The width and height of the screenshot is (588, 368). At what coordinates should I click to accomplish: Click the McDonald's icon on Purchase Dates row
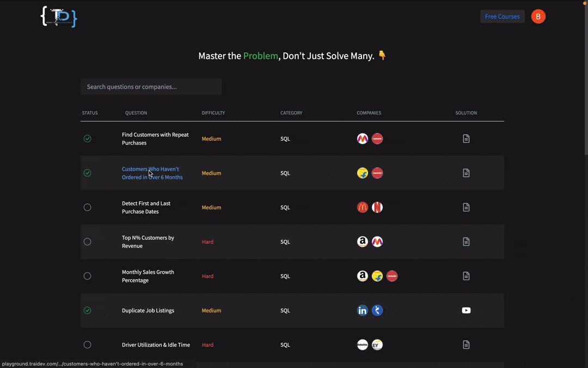(363, 207)
